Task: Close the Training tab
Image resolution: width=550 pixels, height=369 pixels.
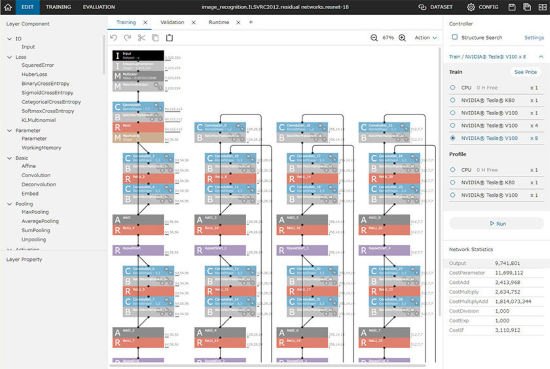Action: pos(145,22)
